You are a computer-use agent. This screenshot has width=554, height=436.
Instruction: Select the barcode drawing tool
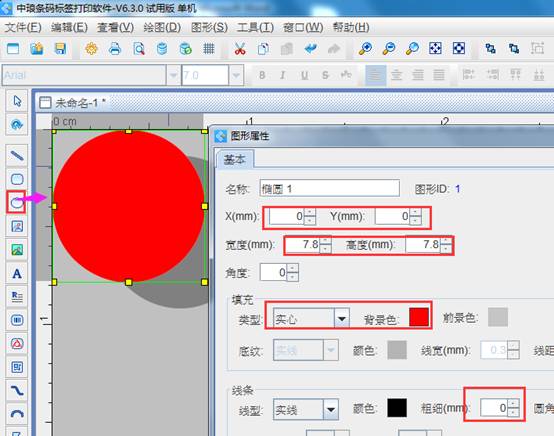click(17, 320)
